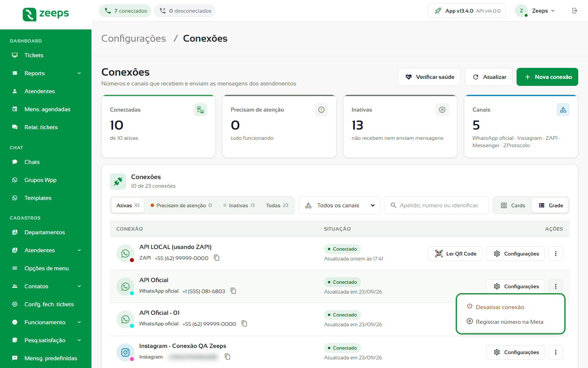The image size is (588, 368).
Task: Click the Verificar saúde button
Action: pos(429,77)
